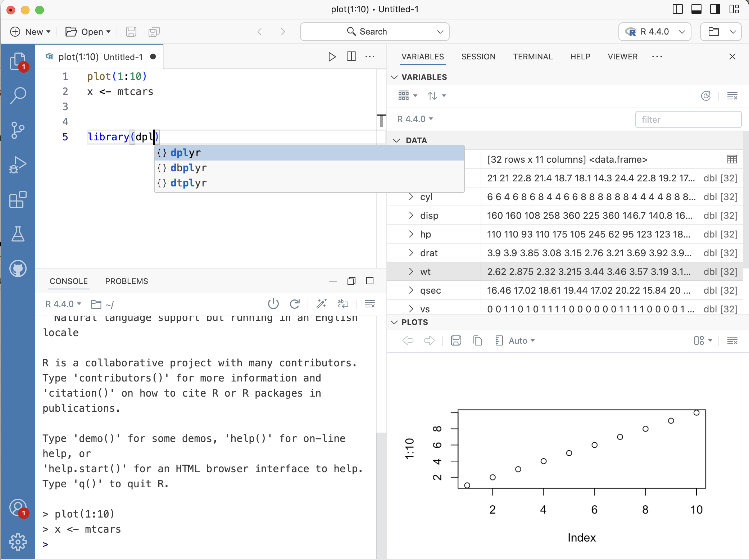Viewport: 749px width, 560px height.
Task: Toggle the primary side bar layout
Action: click(677, 9)
